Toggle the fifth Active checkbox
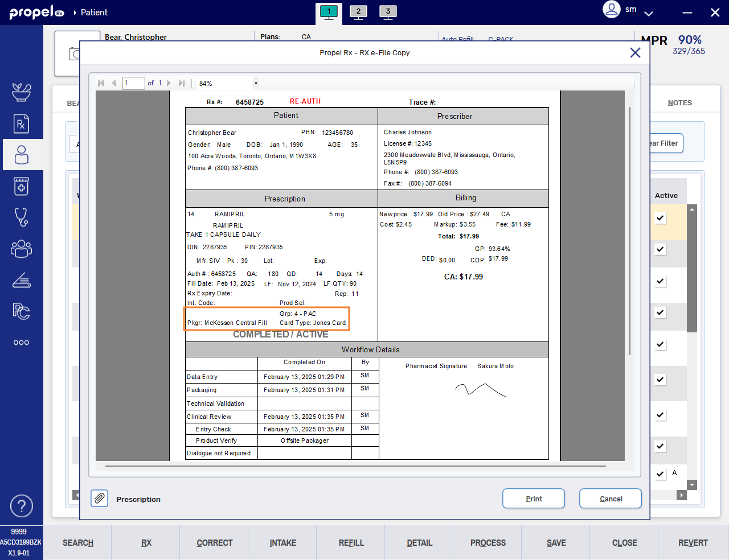This screenshot has width=729, height=560. click(661, 344)
